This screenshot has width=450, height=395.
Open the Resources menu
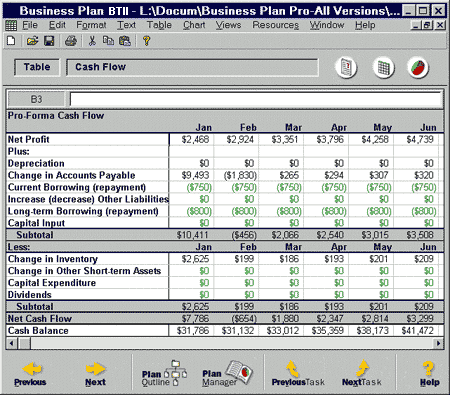tap(275, 25)
